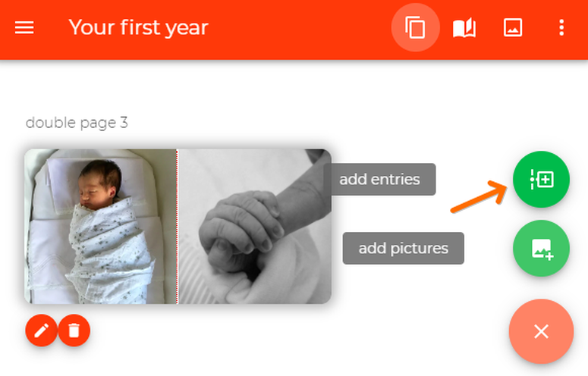Click the "add pictures" text label
This screenshot has height=376, width=588.
(x=403, y=248)
